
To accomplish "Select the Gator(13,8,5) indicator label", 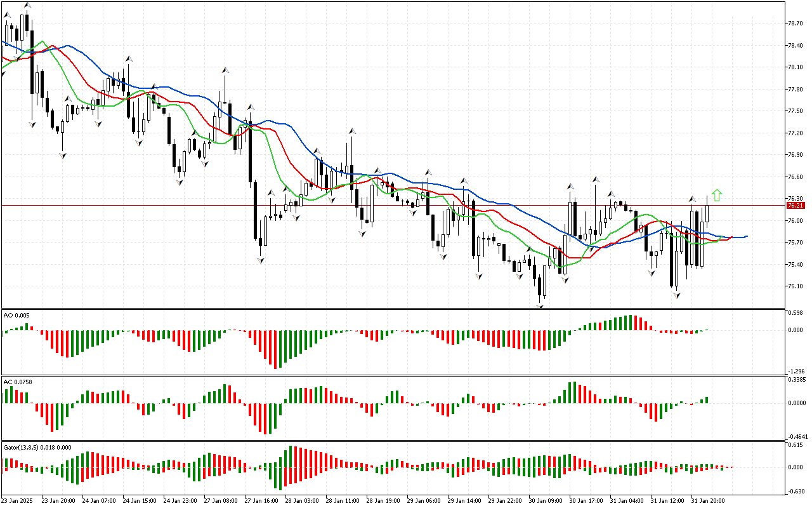I will [37, 447].
